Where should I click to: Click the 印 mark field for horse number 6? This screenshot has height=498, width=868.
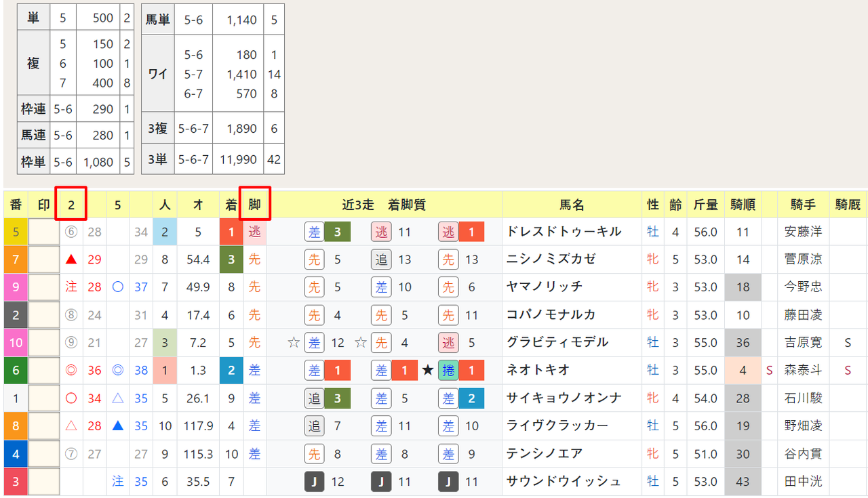tap(43, 370)
